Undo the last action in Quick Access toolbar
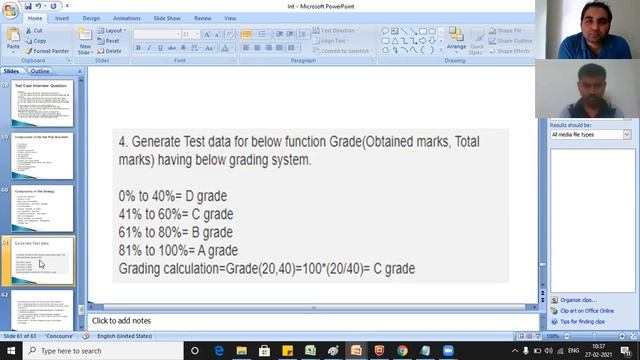640x360 pixels. tap(38, 6)
